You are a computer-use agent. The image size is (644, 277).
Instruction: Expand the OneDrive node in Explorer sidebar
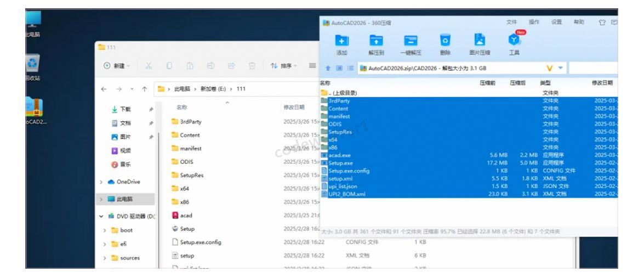[x=101, y=182]
